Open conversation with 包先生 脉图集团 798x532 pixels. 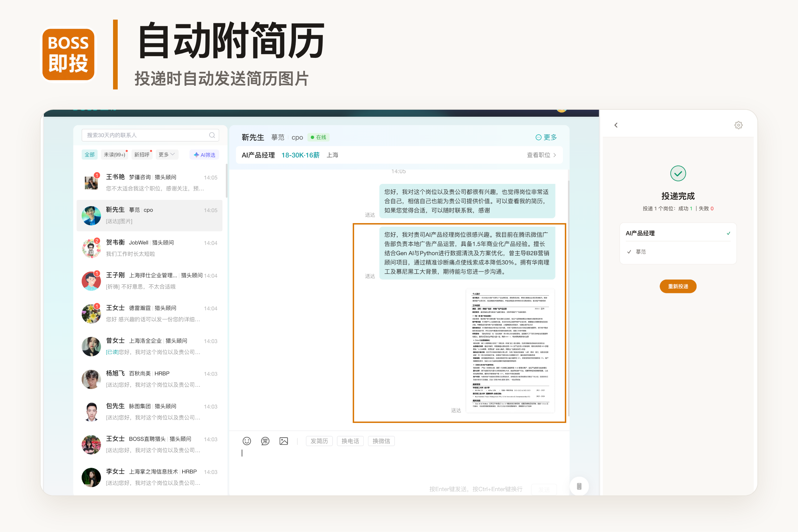(150, 412)
